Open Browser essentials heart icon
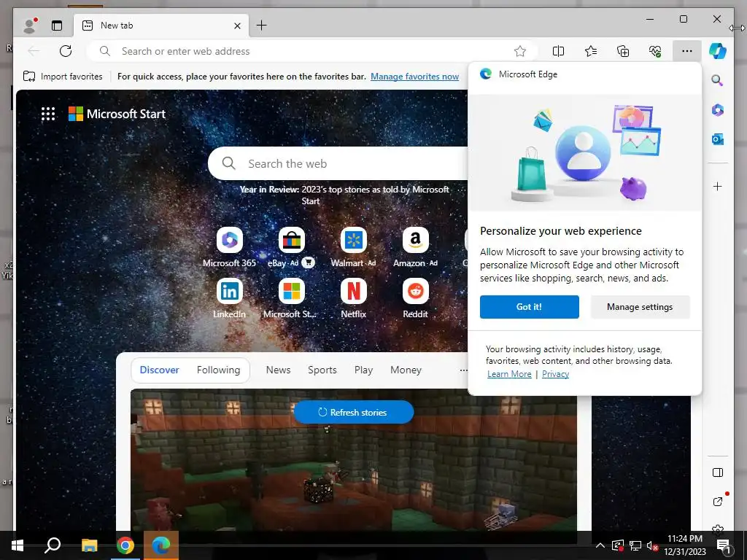The width and height of the screenshot is (747, 560). coord(655,51)
